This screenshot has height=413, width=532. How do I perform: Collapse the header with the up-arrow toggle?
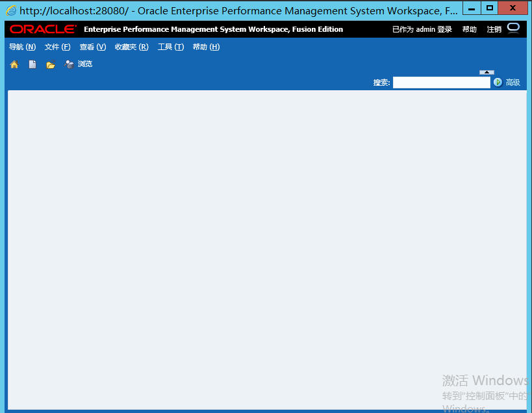[487, 72]
